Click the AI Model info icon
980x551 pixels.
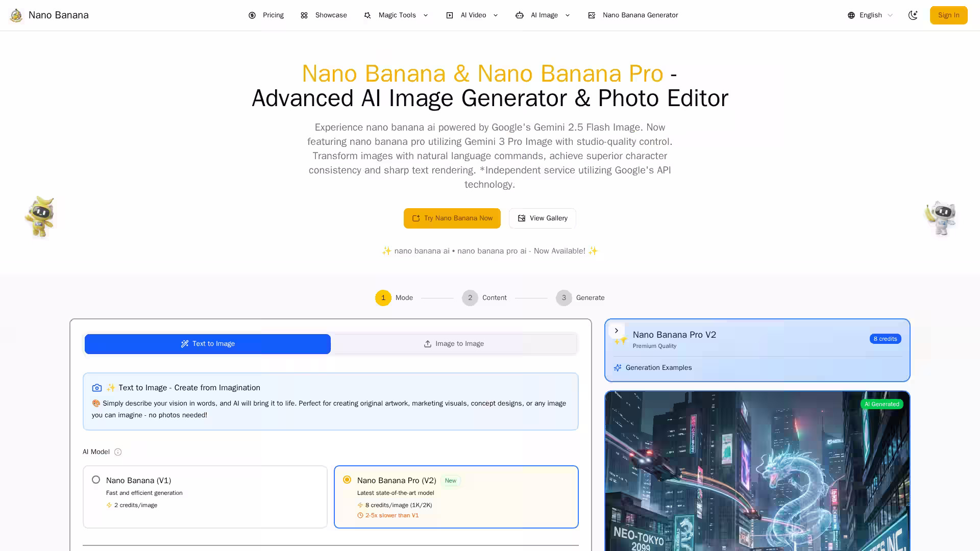coord(118,452)
